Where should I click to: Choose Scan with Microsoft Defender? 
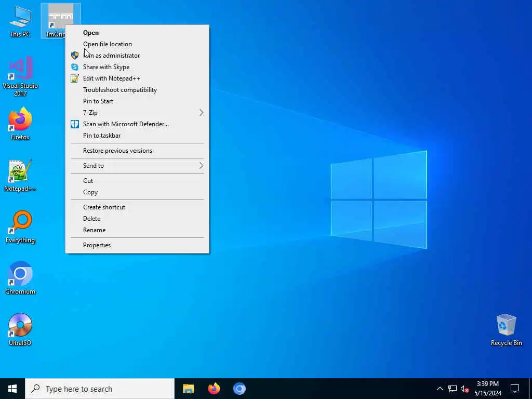pyautogui.click(x=137, y=124)
